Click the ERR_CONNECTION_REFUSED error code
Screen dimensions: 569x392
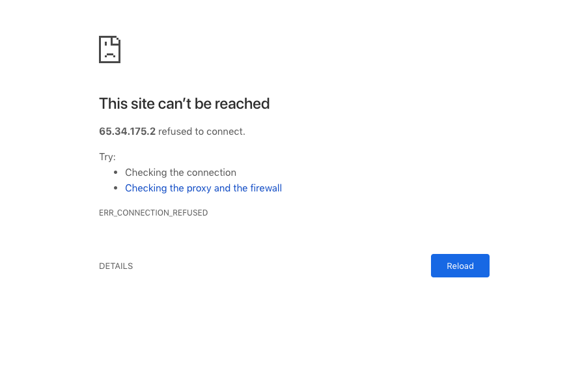click(153, 213)
